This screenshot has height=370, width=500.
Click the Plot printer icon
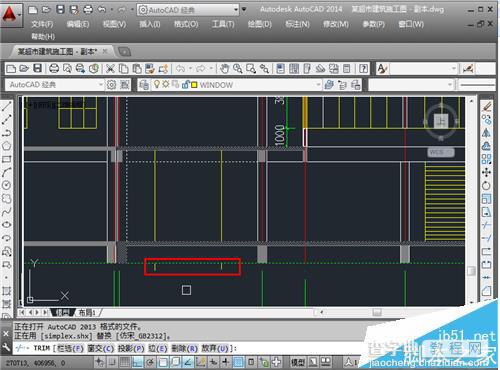54,69
